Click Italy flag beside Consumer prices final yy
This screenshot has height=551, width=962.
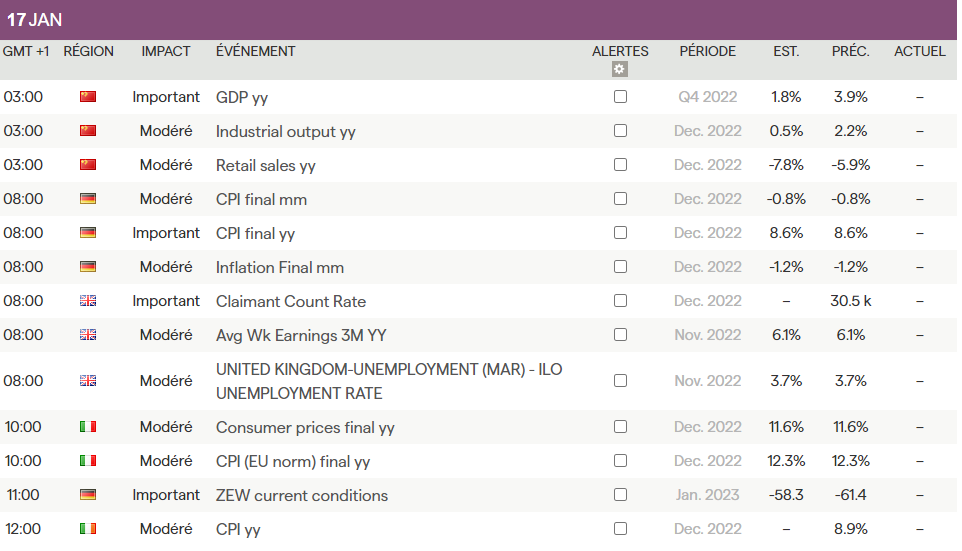(x=88, y=427)
